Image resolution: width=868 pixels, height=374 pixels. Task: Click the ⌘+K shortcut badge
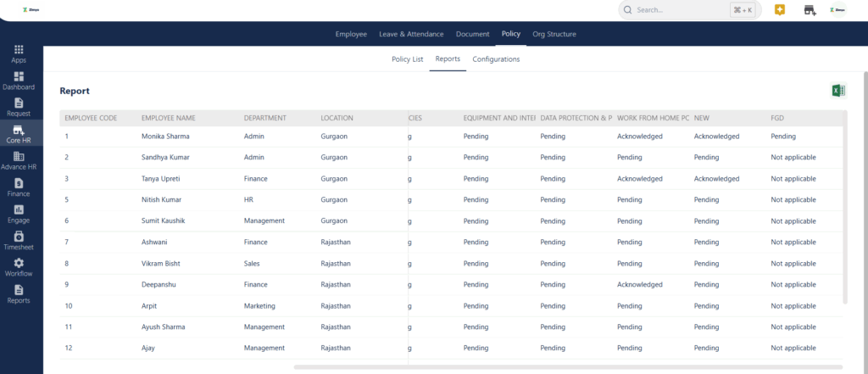[743, 10]
